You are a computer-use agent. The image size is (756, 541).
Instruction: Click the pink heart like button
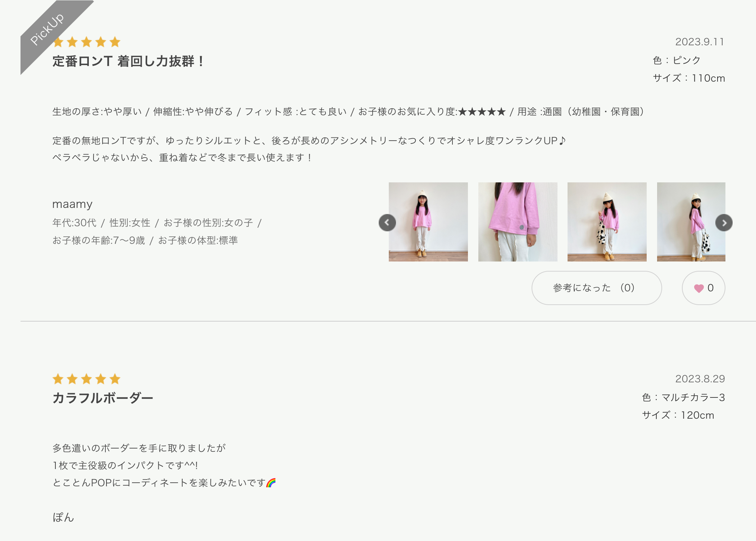click(x=703, y=288)
